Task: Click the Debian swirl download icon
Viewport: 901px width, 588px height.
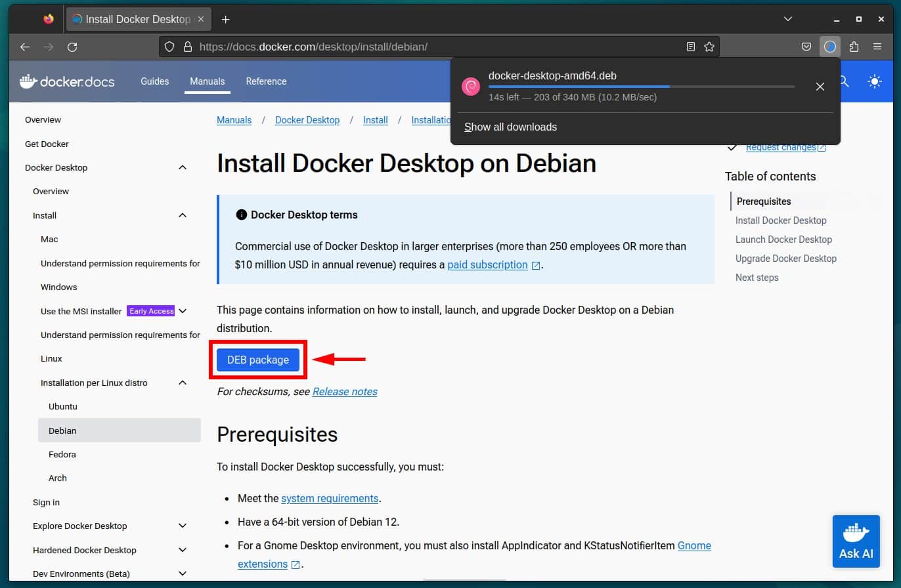Action: coord(470,86)
